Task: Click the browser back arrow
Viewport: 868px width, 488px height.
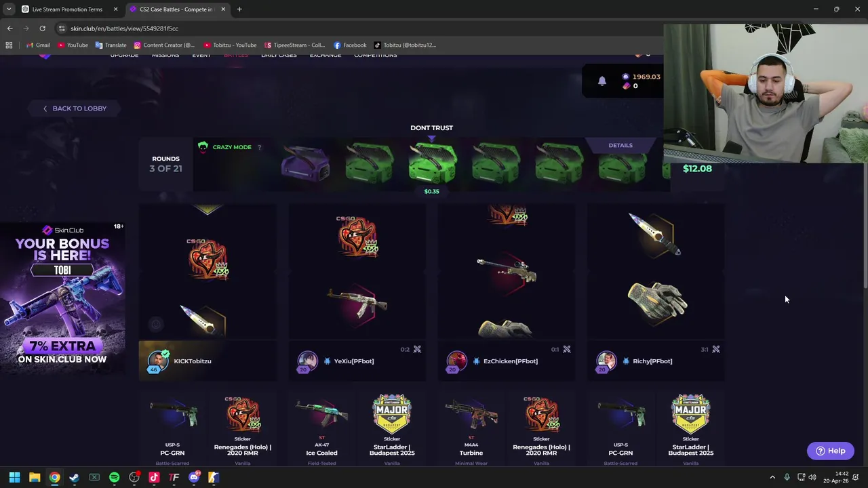Action: point(9,28)
